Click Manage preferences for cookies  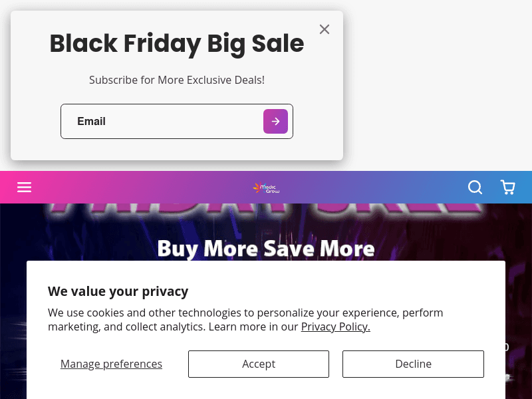pyautogui.click(x=111, y=364)
